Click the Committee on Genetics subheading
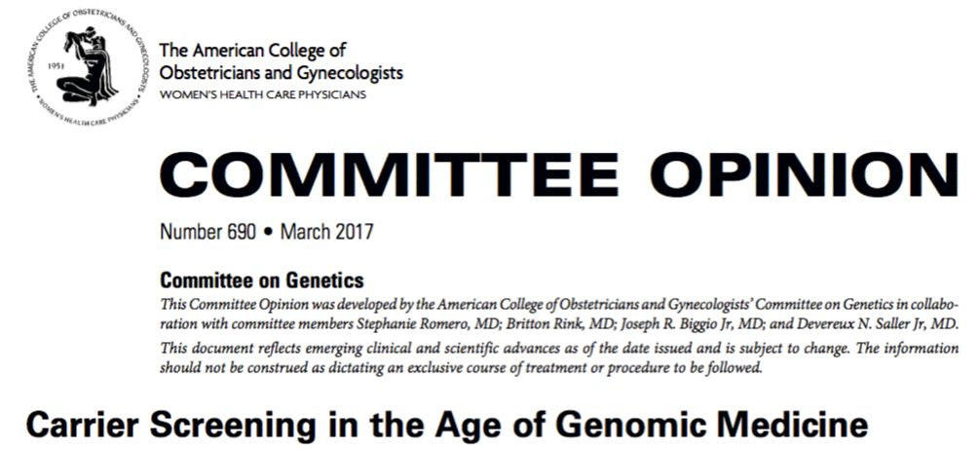980x450 pixels. point(262,280)
